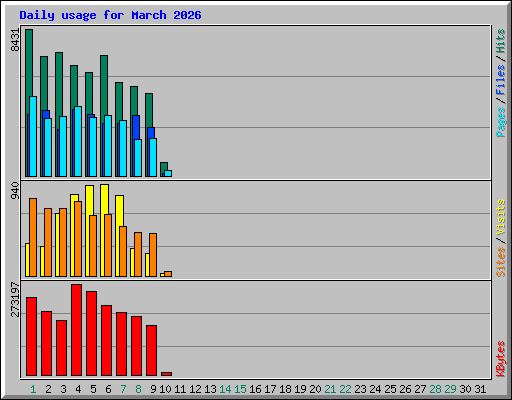512x400 pixels.
Task: Click day 15 on the x-axis
Action: [240, 389]
